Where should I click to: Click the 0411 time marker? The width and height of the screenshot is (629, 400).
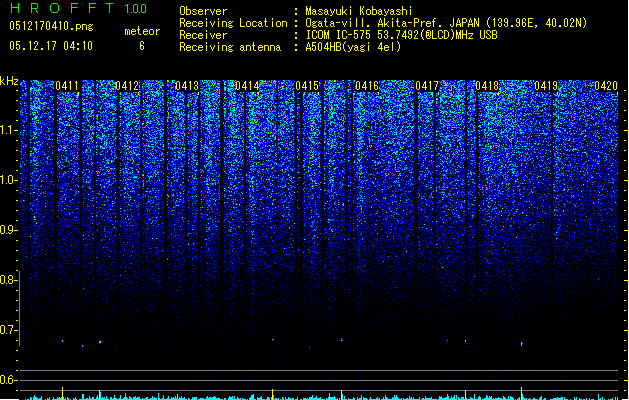coord(67,86)
